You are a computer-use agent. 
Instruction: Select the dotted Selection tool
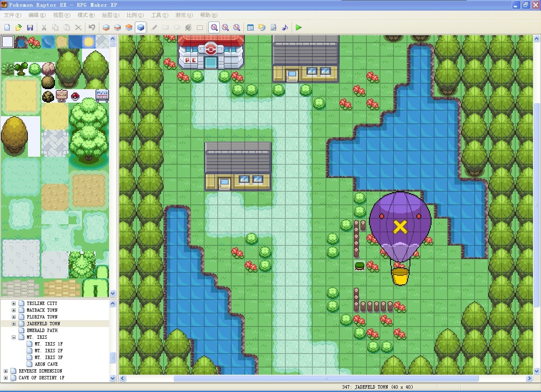200,27
